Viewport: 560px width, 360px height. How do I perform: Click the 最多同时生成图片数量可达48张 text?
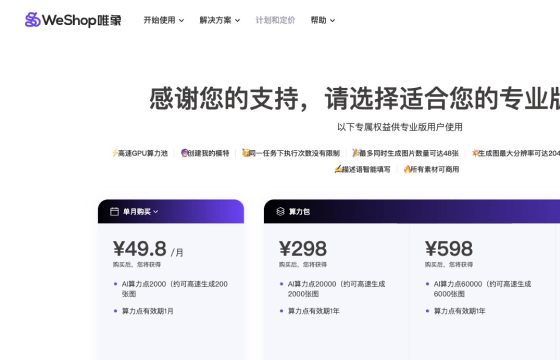click(409, 153)
